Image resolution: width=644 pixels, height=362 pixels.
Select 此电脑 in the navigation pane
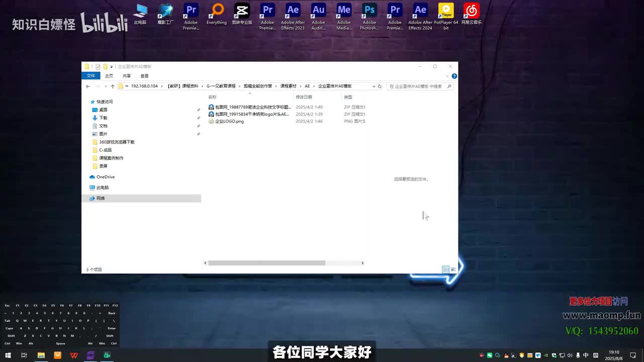coord(102,188)
